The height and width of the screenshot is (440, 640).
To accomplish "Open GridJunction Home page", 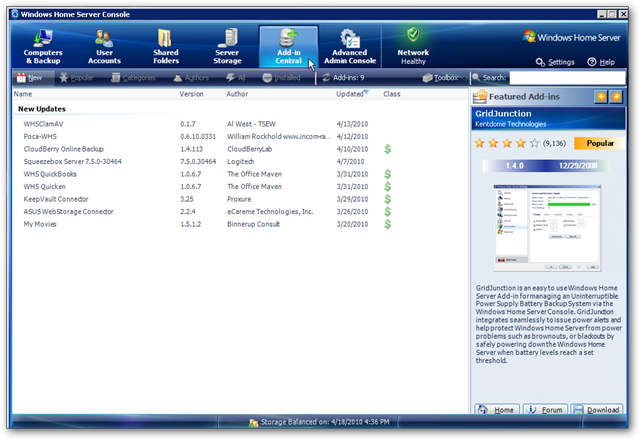I will 497,409.
